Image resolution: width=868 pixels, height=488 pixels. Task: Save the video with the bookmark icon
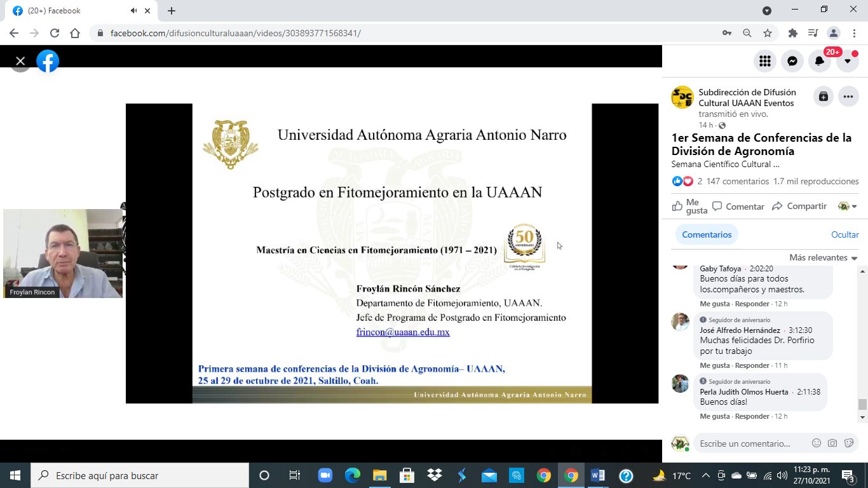click(x=823, y=97)
